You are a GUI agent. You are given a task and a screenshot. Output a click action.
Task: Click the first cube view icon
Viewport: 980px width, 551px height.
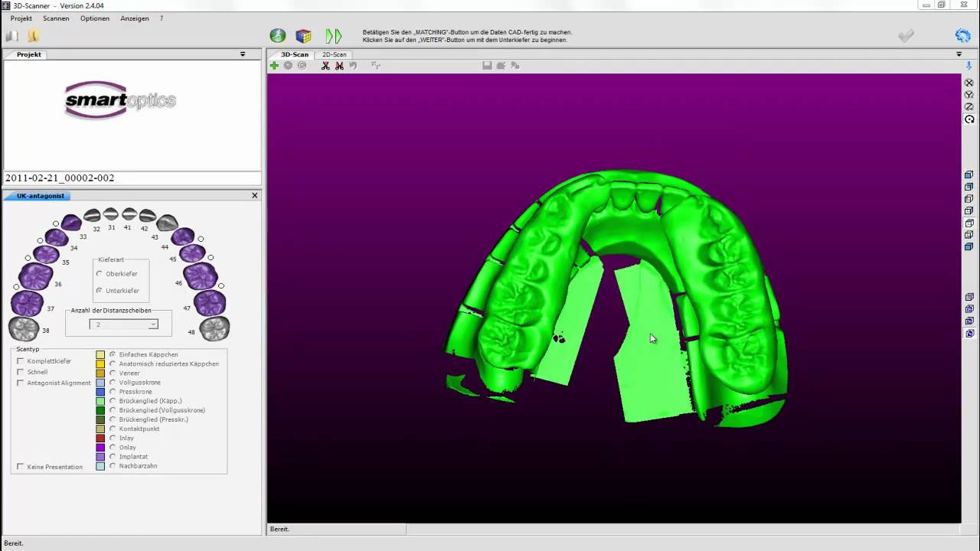969,174
